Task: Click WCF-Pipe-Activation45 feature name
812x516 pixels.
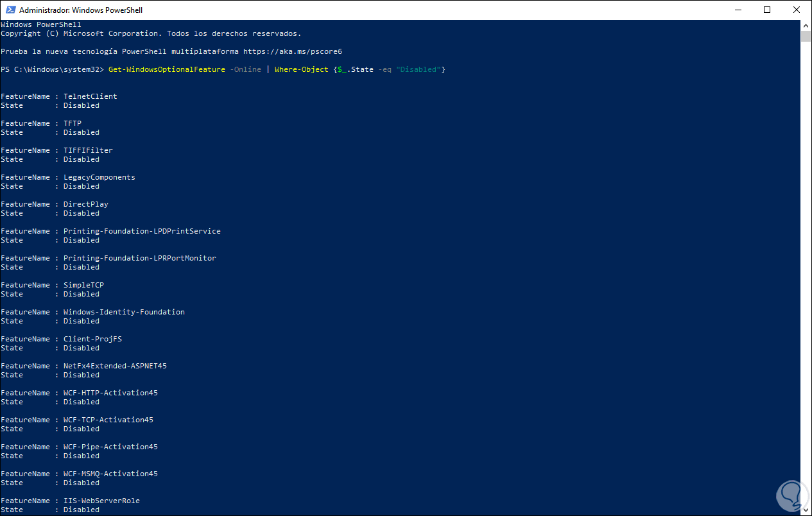Action: (x=110, y=447)
